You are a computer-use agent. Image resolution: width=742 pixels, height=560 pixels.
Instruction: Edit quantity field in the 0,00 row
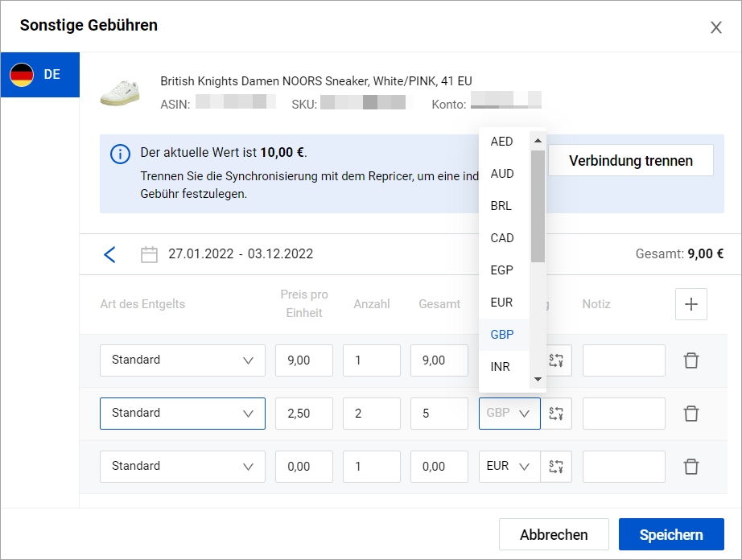point(372,467)
